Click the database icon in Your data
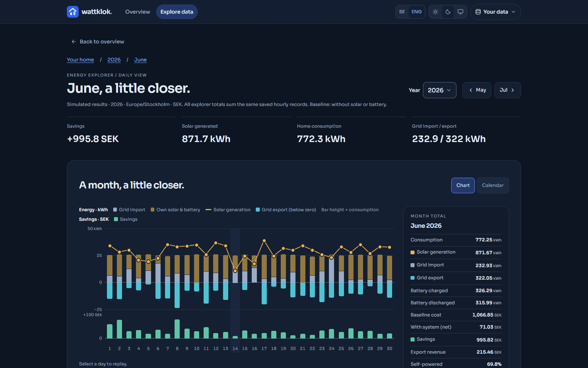This screenshot has width=588, height=368. [x=478, y=12]
